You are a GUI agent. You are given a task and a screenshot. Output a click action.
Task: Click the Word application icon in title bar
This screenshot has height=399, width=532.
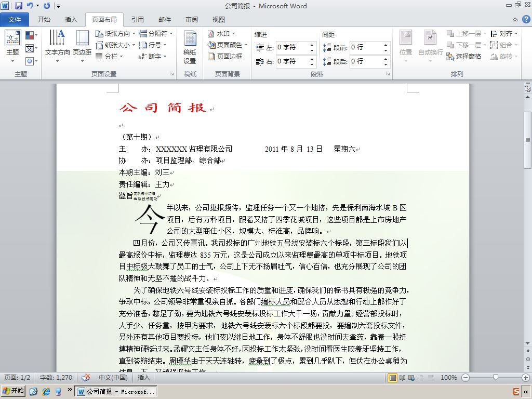[5, 5]
